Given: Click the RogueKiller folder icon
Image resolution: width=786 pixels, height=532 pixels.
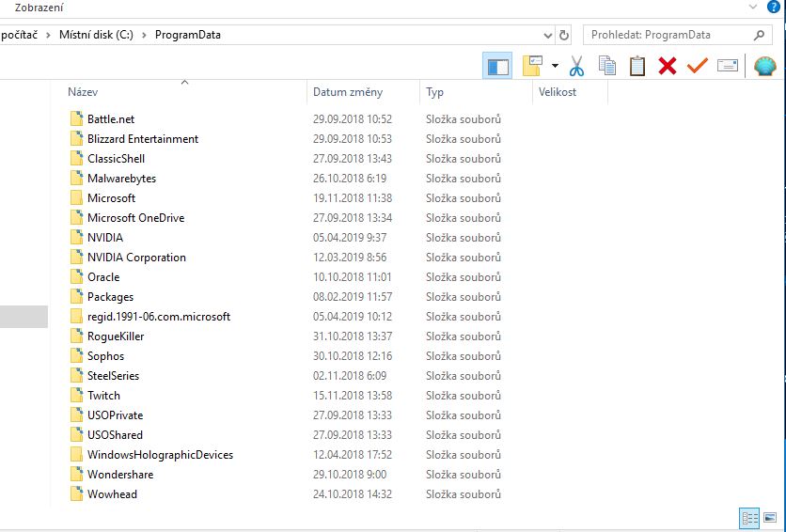Looking at the screenshot, I should tap(77, 336).
